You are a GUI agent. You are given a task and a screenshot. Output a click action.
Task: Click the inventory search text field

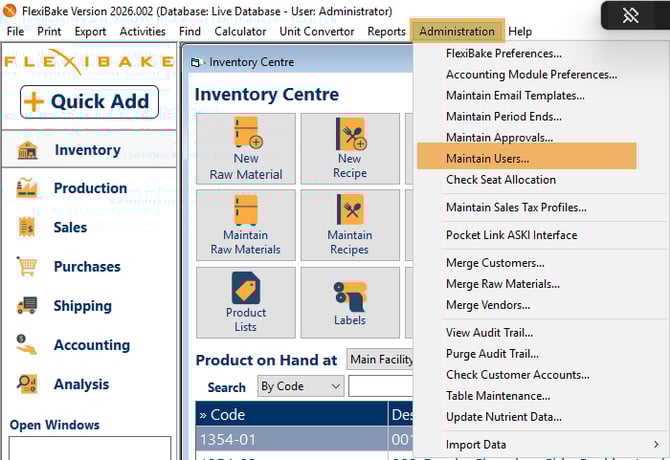tap(380, 386)
